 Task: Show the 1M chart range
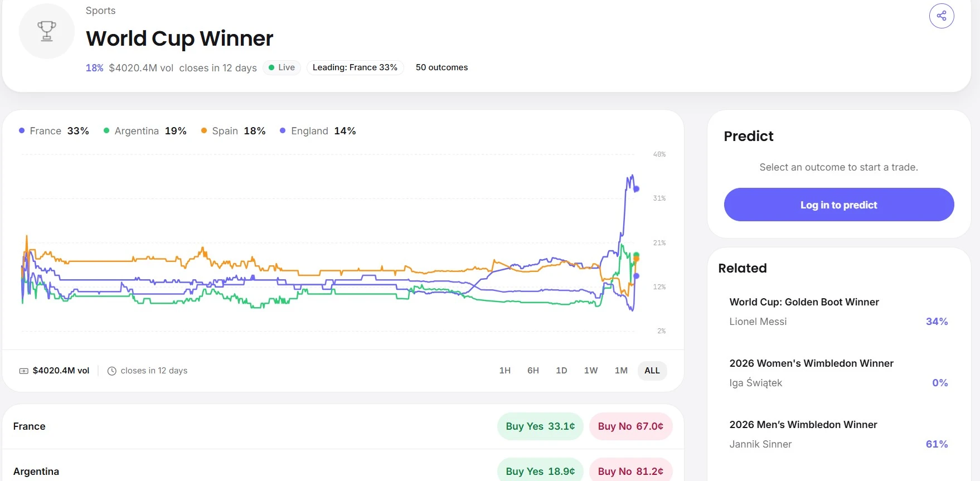[x=621, y=371]
